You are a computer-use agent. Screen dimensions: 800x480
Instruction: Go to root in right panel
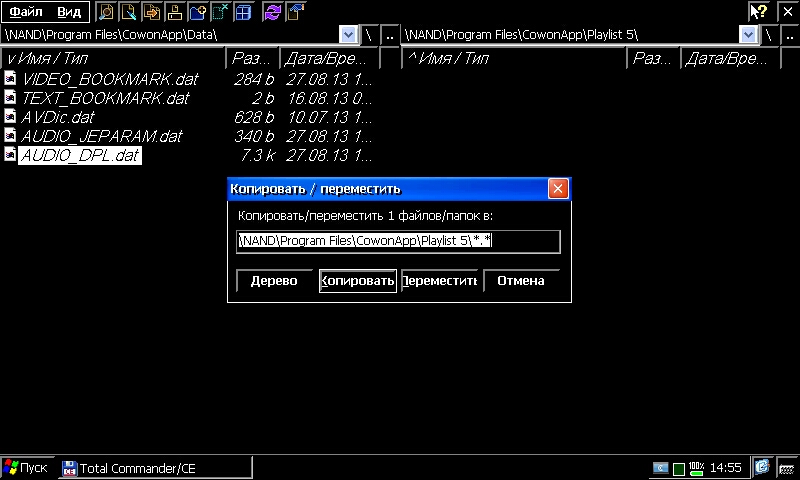coord(769,35)
